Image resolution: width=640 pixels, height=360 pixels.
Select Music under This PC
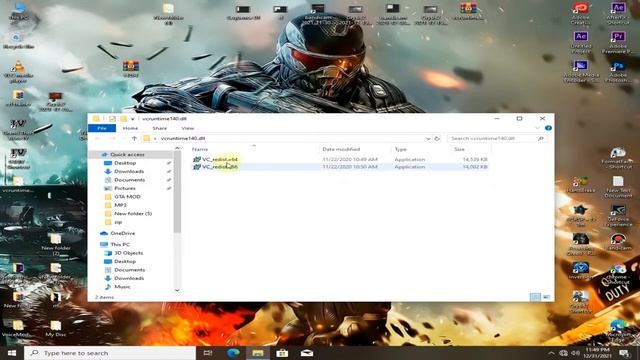pyautogui.click(x=122, y=287)
